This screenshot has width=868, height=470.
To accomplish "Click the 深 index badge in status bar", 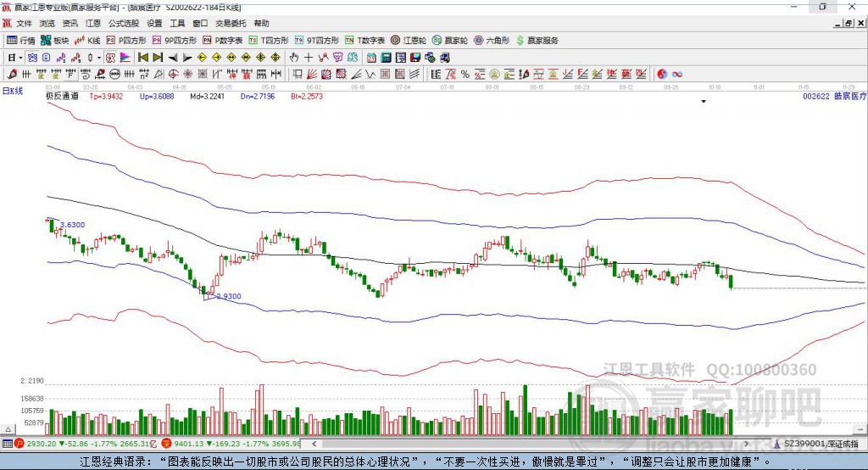I will [167, 444].
